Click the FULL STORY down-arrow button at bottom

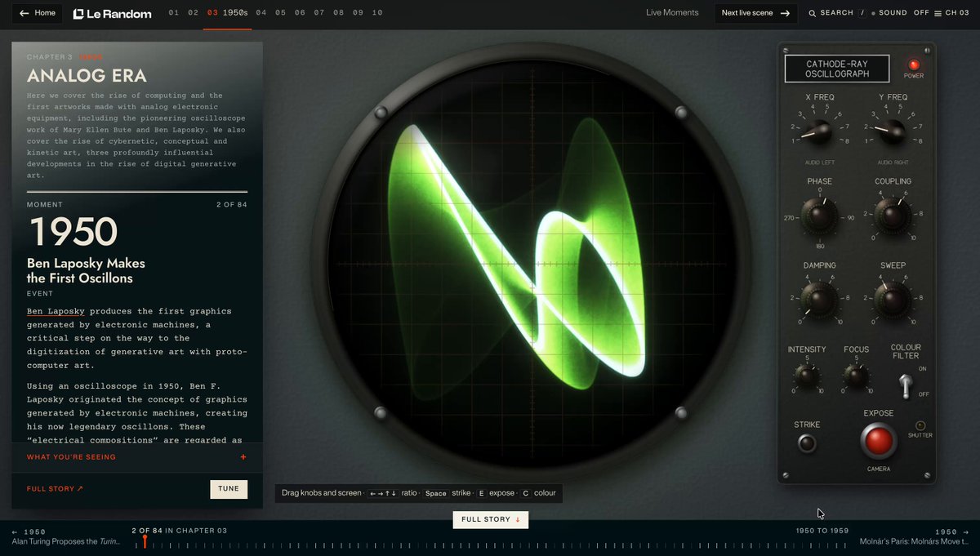(491, 519)
